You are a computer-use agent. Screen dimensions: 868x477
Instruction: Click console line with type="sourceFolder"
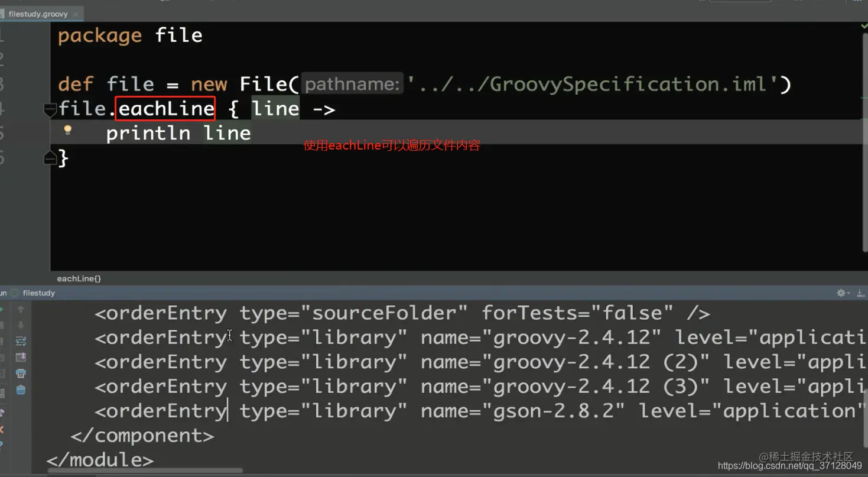[x=402, y=313]
